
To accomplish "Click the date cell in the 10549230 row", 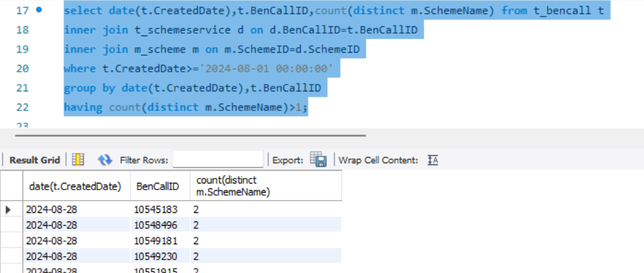I will tap(77, 256).
